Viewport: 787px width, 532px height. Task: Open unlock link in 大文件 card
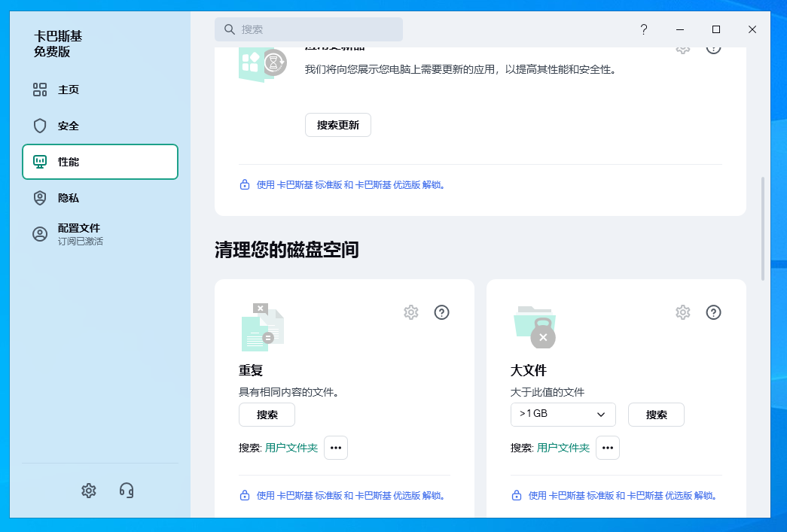point(622,496)
